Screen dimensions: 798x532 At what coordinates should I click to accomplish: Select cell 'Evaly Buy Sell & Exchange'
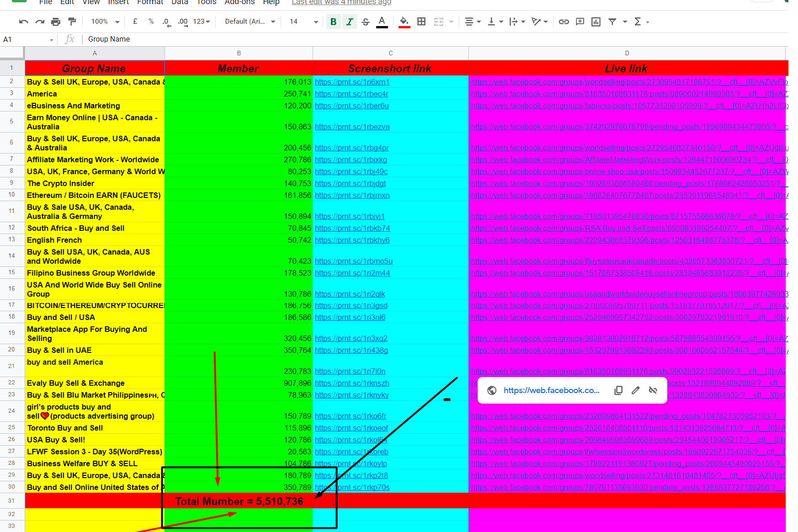pos(95,383)
